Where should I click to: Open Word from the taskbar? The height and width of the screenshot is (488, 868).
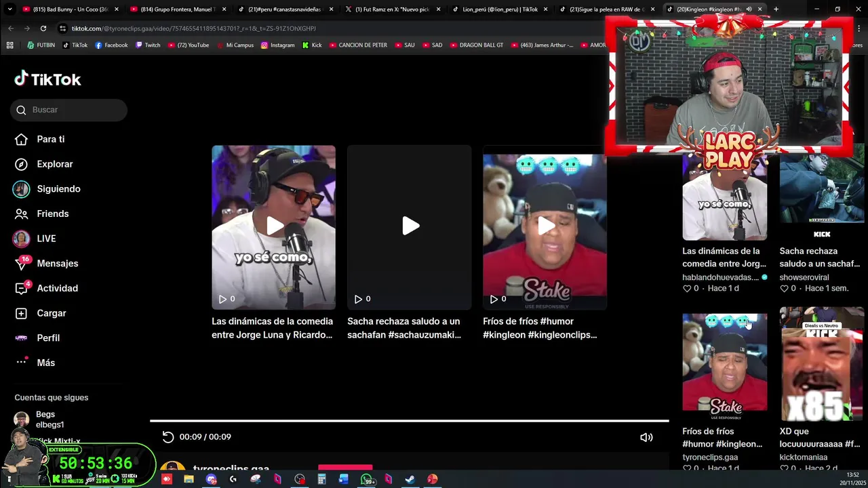click(344, 479)
